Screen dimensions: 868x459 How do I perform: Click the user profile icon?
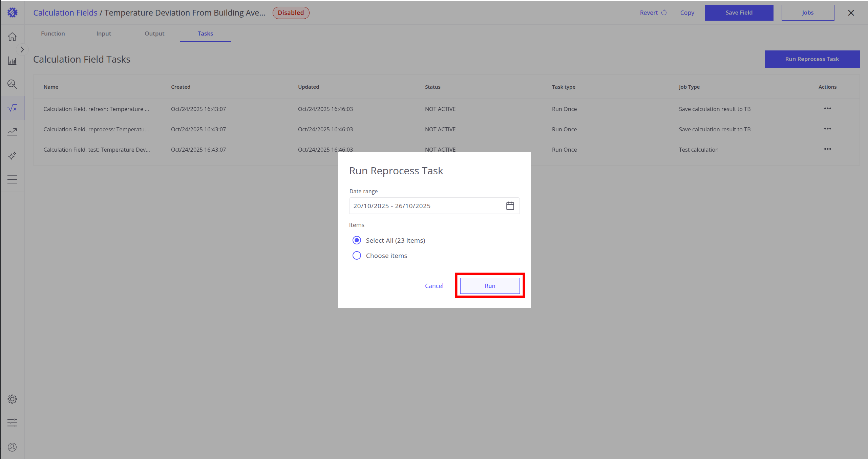[12, 447]
